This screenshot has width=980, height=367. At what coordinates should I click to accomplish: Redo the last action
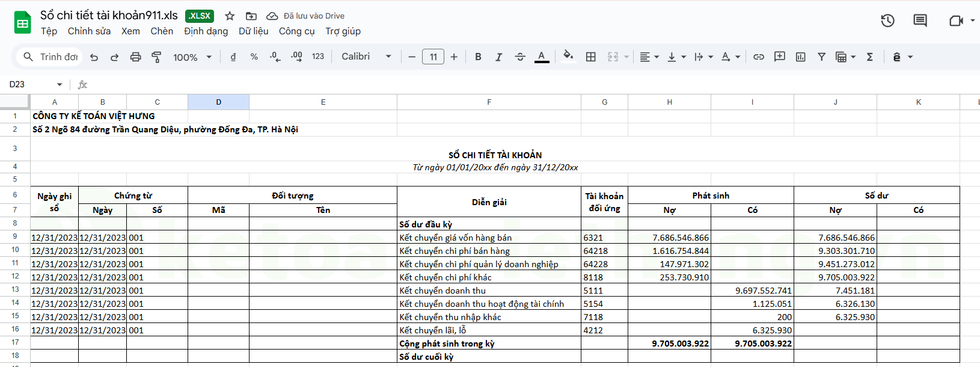pos(114,57)
